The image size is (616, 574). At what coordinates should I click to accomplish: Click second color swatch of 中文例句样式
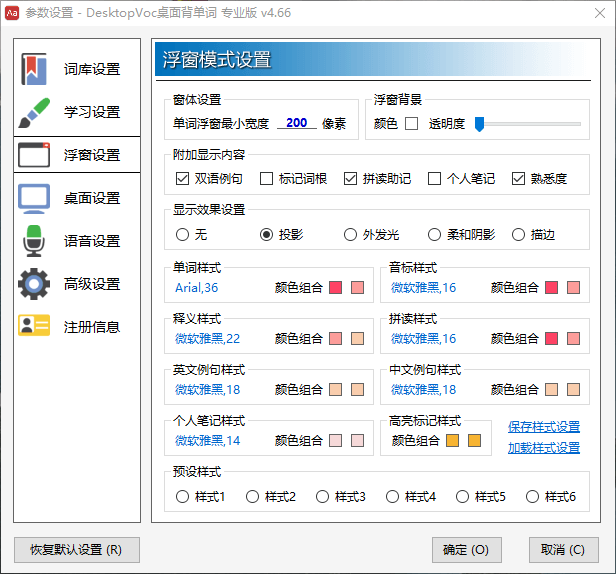(574, 390)
